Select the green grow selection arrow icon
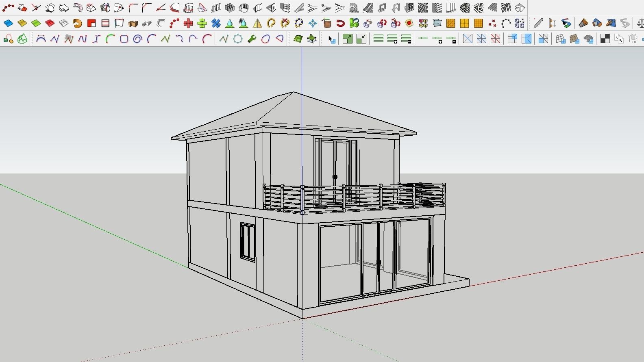The height and width of the screenshot is (362, 644). tap(348, 39)
